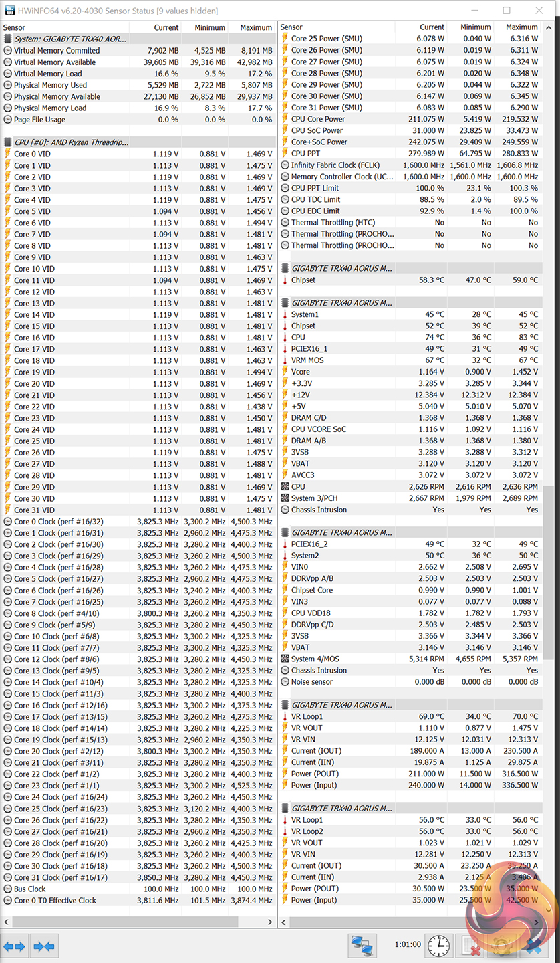Click the clock icon beside Core 0 Clock
This screenshot has width=560, height=963.
point(8,522)
